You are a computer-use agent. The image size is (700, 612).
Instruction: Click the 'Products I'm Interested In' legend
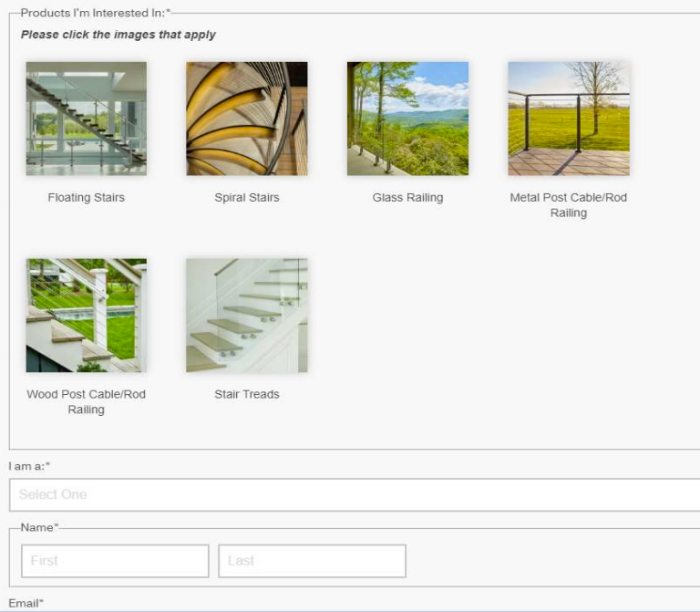tap(96, 13)
